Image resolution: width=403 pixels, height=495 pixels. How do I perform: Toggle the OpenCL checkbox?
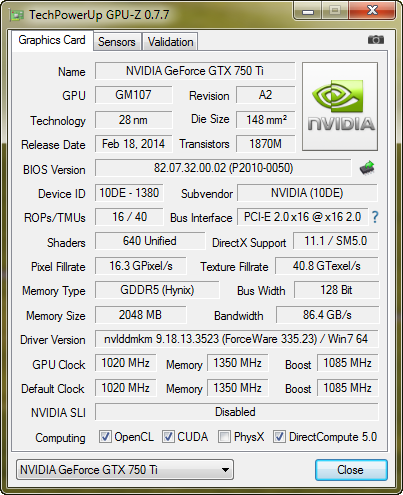coord(105,437)
